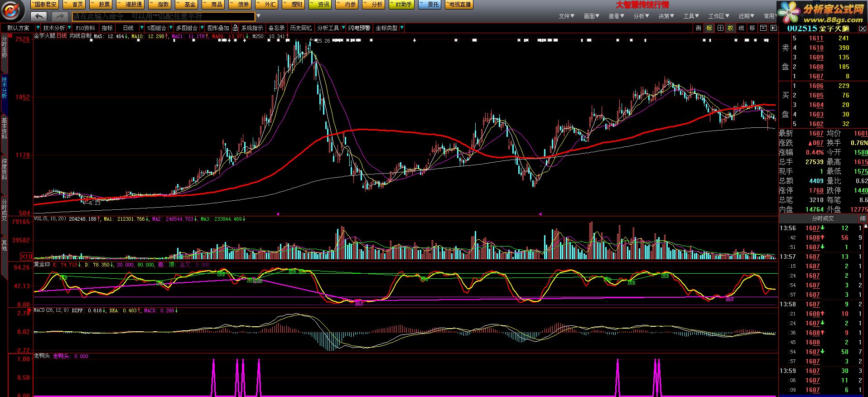
Task: Click the crosshair grid icon
Action: [720, 28]
